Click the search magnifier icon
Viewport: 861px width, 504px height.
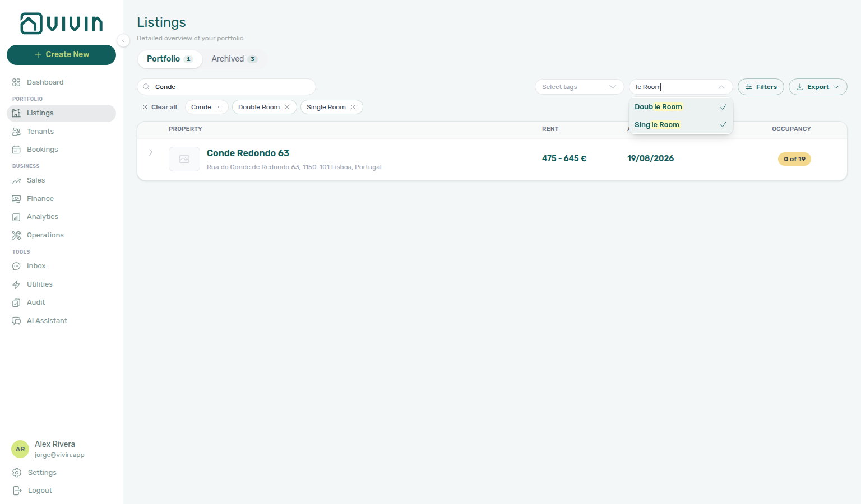point(146,87)
